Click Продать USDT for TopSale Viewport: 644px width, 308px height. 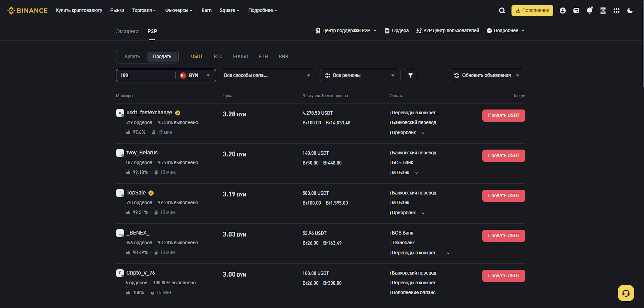coord(504,196)
